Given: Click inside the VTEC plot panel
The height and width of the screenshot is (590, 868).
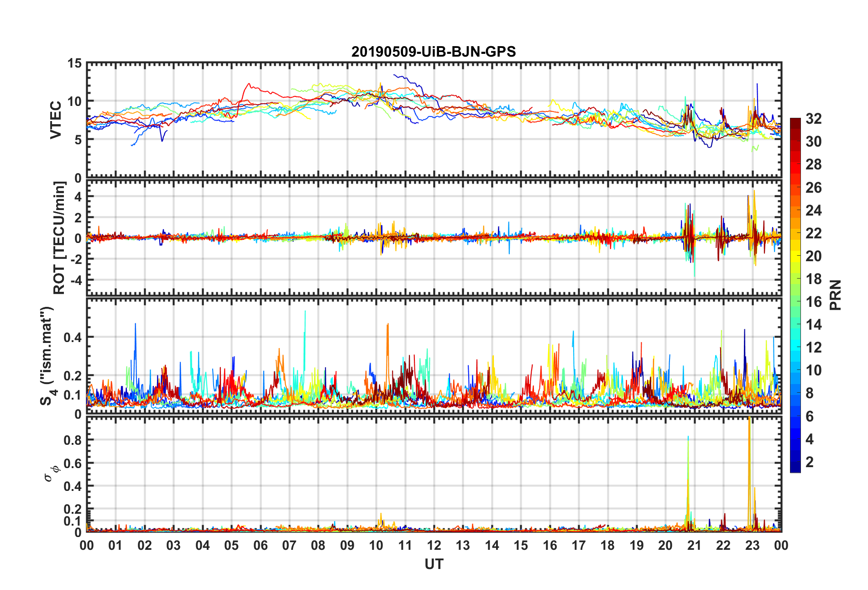Looking at the screenshot, I should 434,120.
